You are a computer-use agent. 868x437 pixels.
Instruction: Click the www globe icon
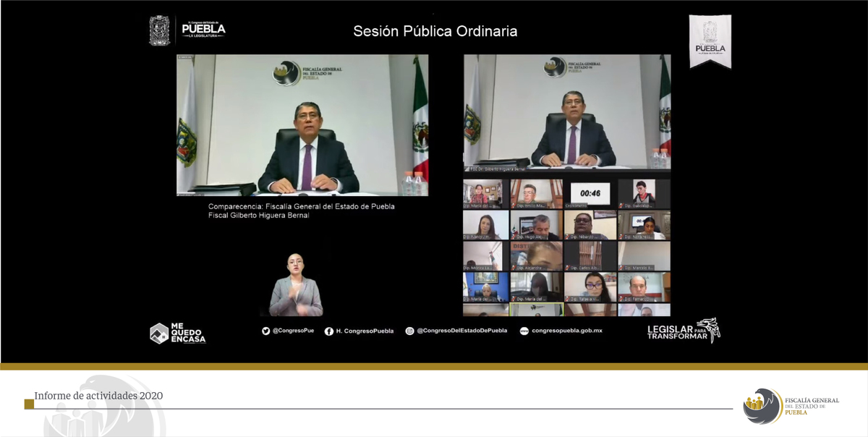pos(524,331)
